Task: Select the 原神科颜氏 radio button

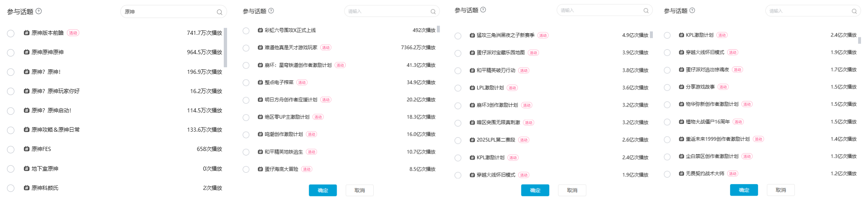Action: click(11, 188)
